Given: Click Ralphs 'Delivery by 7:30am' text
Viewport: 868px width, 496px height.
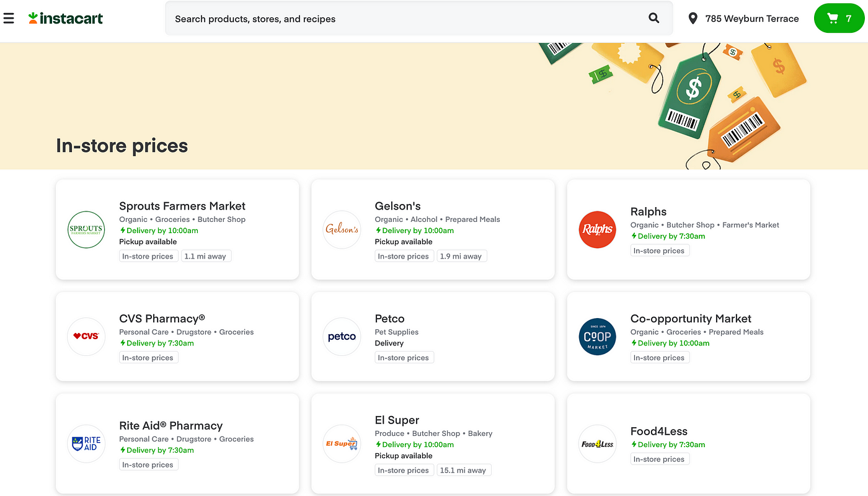Looking at the screenshot, I should [x=668, y=236].
